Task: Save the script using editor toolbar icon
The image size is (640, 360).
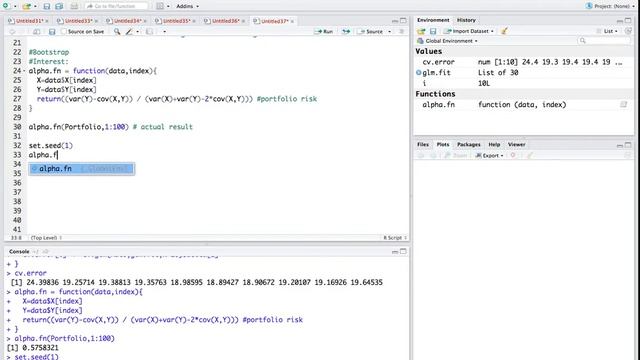Action: tap(52, 31)
